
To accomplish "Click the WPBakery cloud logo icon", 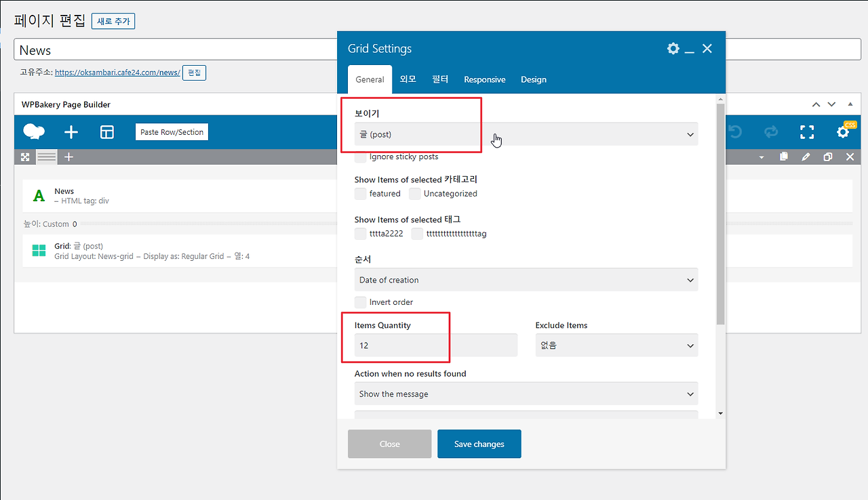I will click(x=34, y=131).
